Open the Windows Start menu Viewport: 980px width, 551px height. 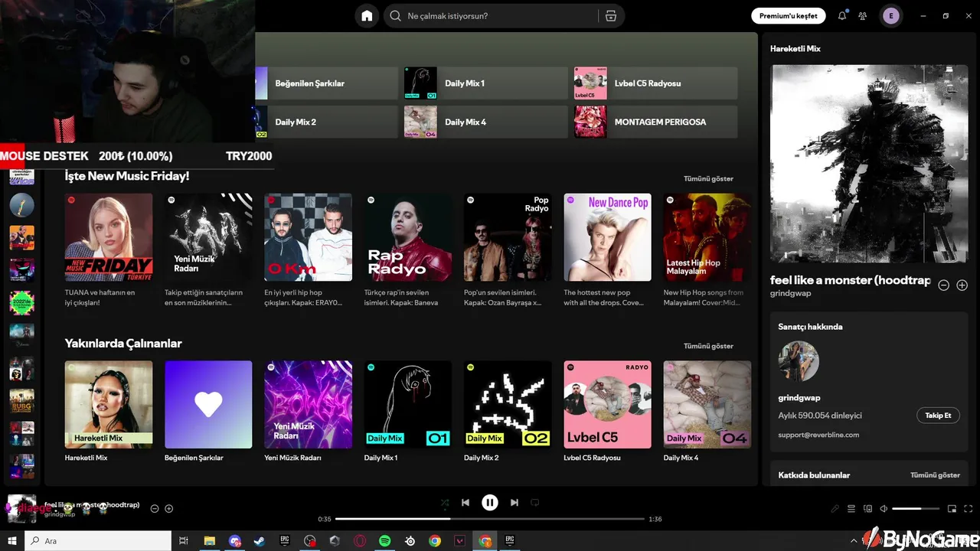[x=12, y=541]
